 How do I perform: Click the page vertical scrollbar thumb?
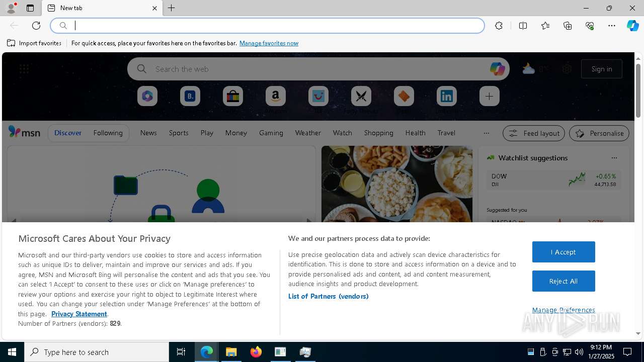pyautogui.click(x=638, y=90)
